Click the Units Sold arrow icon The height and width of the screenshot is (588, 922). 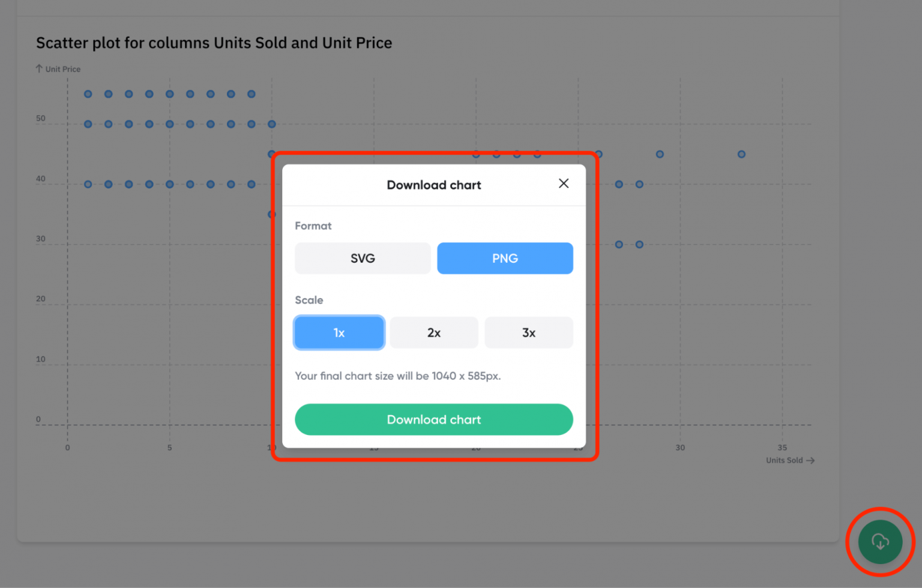[812, 460]
